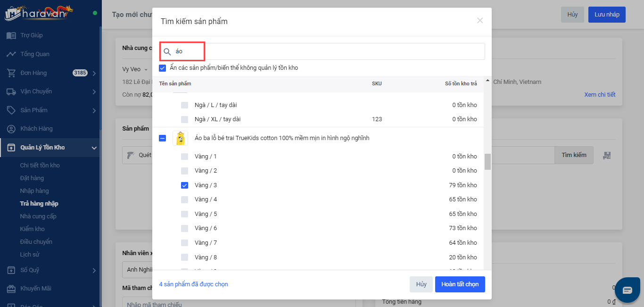This screenshot has width=644, height=307.
Task: Expand the Đơn Hàng submenu arrow
Action: (x=94, y=73)
